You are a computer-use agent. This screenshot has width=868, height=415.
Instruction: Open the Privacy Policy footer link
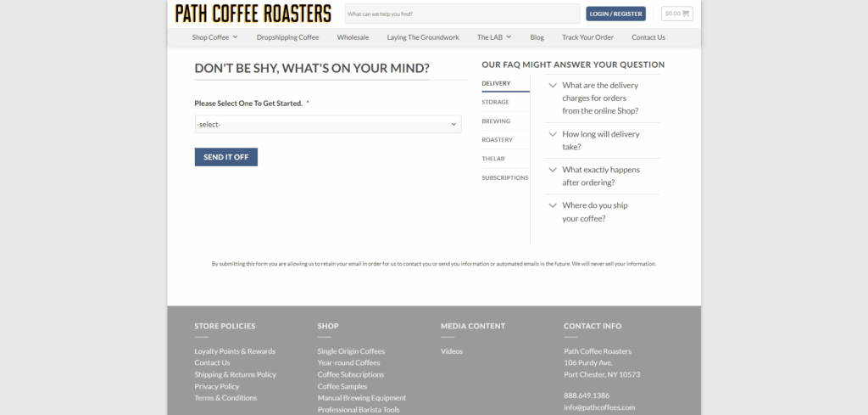coord(216,386)
